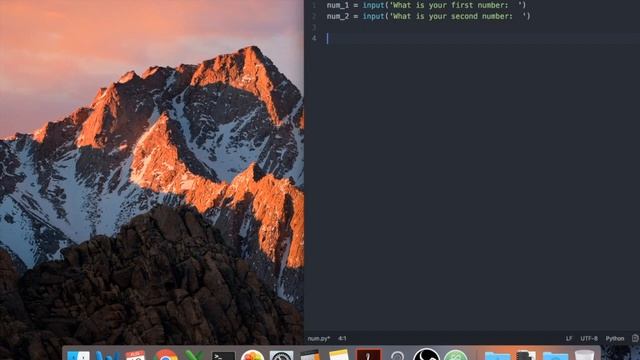Select the Python grammar in status bar
Image resolution: width=640 pixels, height=360 pixels.
[x=615, y=338]
